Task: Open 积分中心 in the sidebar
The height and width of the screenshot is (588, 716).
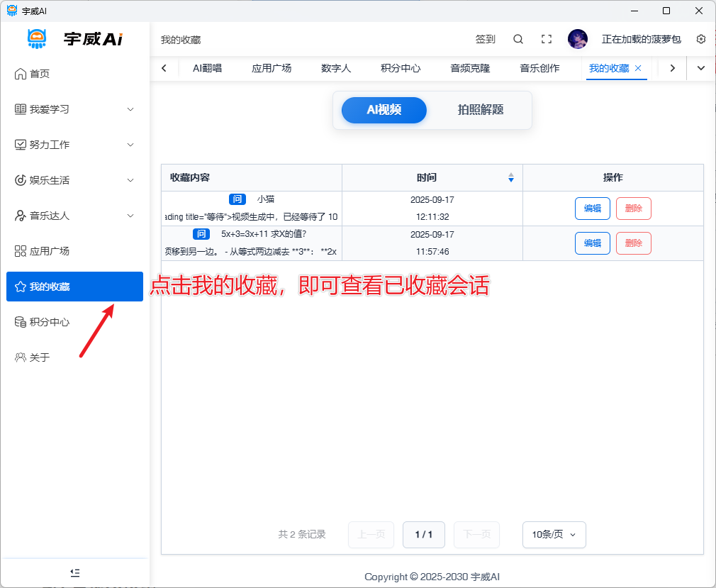Action: point(49,322)
